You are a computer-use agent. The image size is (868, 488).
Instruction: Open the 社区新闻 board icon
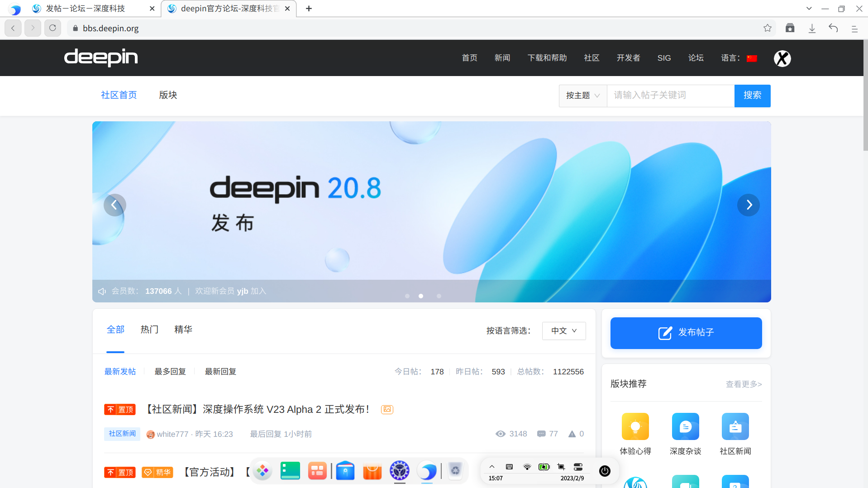[x=735, y=426]
